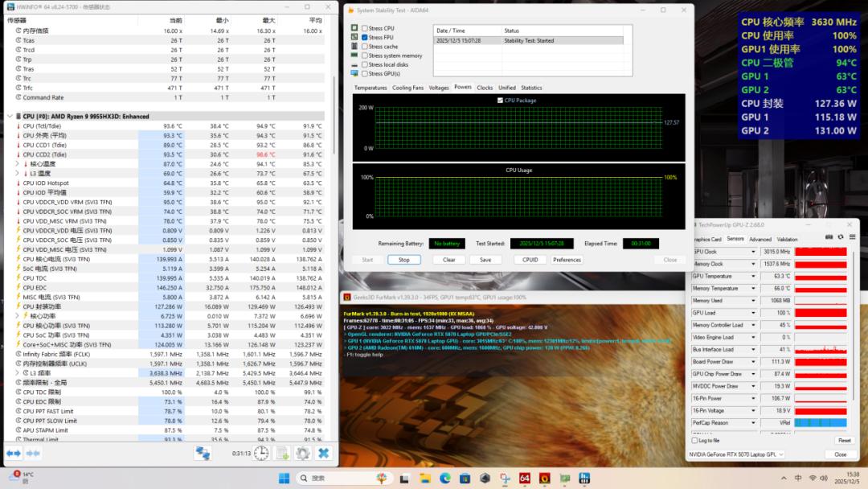Switch to AIDA64 Temperatures tab
The height and width of the screenshot is (489, 868).
[x=371, y=88]
